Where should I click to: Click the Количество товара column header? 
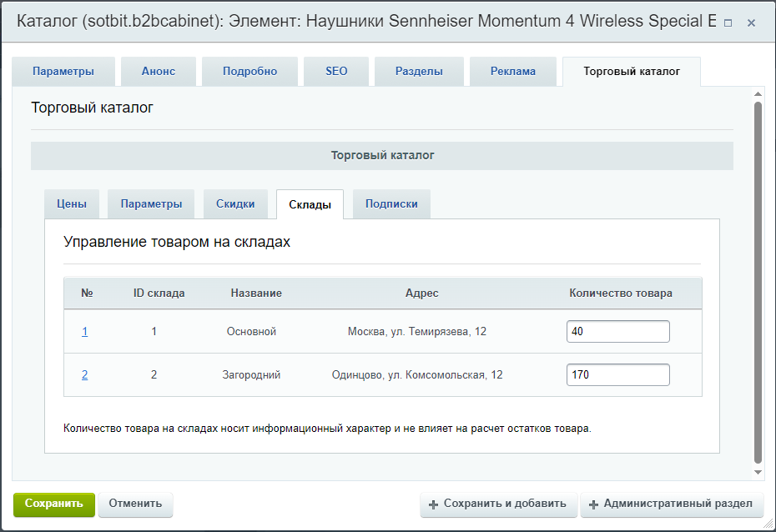coord(621,294)
